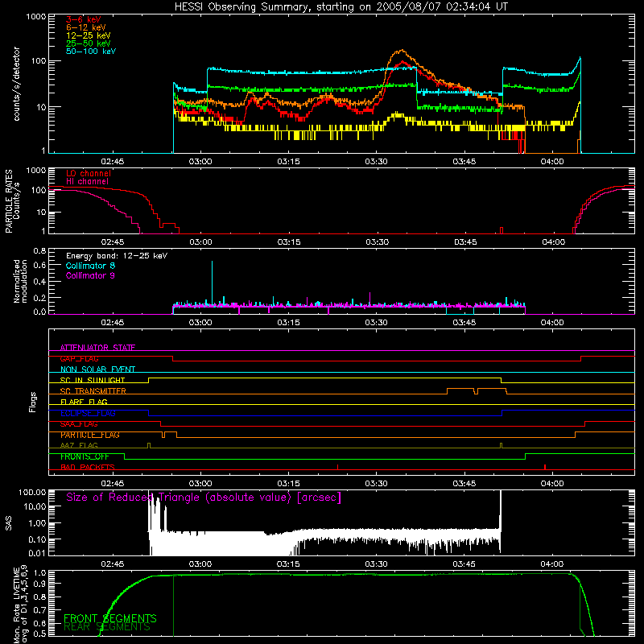This screenshot has width=644, height=644.
Task: Click the BAD_PACKETS tick mark before 04:00
Action: [545, 467]
